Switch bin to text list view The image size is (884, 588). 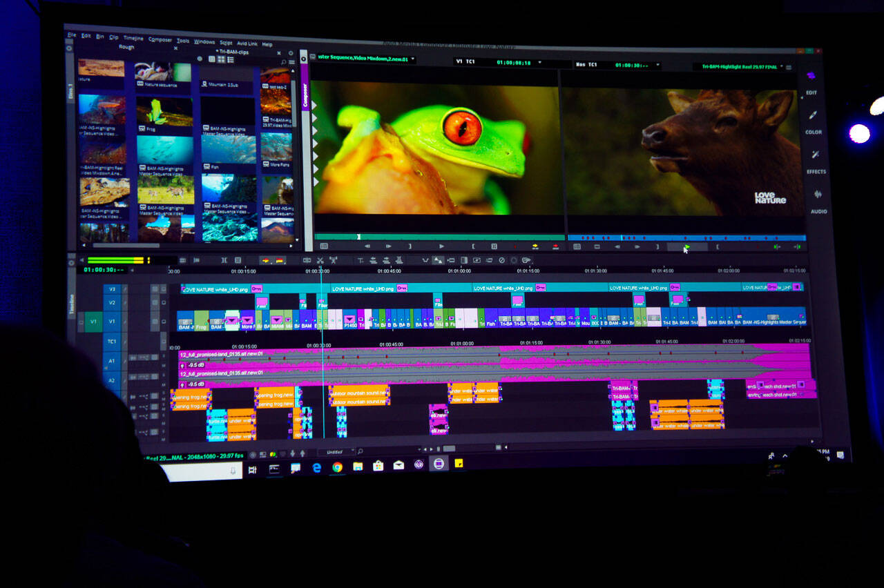click(x=211, y=59)
